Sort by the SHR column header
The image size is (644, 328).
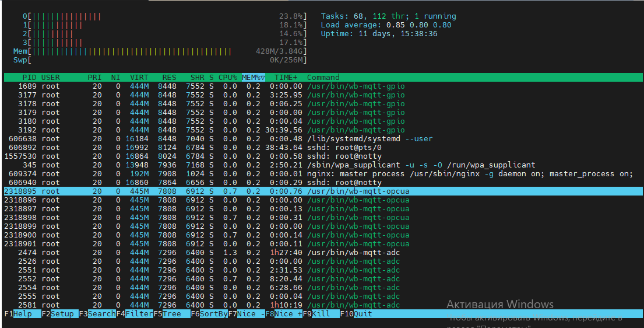click(197, 78)
